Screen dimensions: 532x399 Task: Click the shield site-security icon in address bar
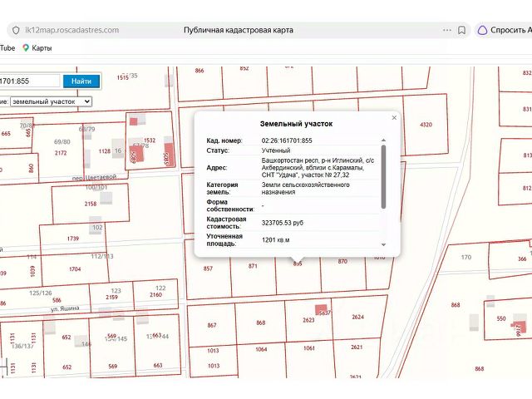click(16, 30)
